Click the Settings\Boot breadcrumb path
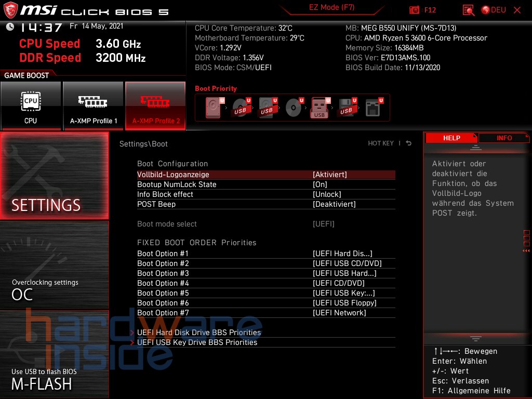The width and height of the screenshot is (532, 399). tap(143, 144)
